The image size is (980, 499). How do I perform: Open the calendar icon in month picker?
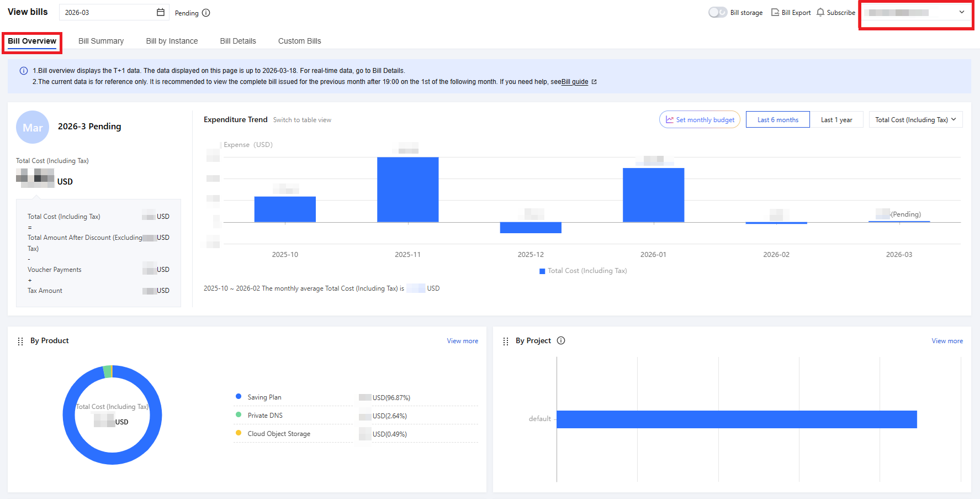click(161, 12)
